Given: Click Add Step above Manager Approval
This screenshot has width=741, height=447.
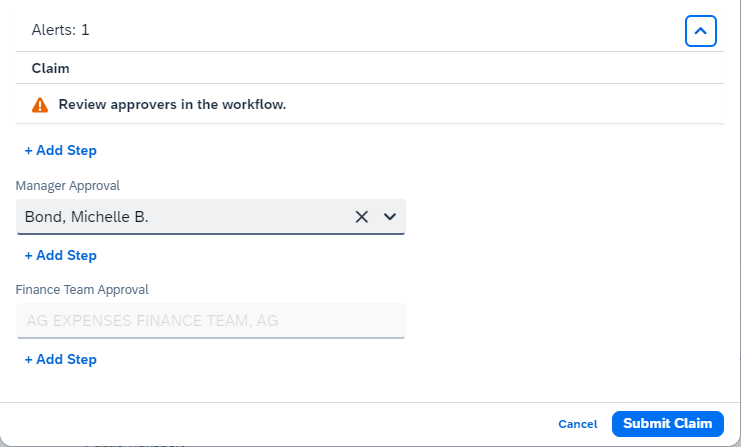Looking at the screenshot, I should point(60,151).
